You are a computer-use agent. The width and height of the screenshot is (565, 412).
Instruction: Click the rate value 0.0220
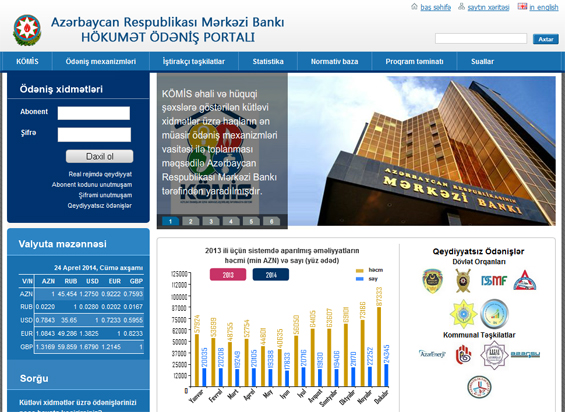point(45,307)
